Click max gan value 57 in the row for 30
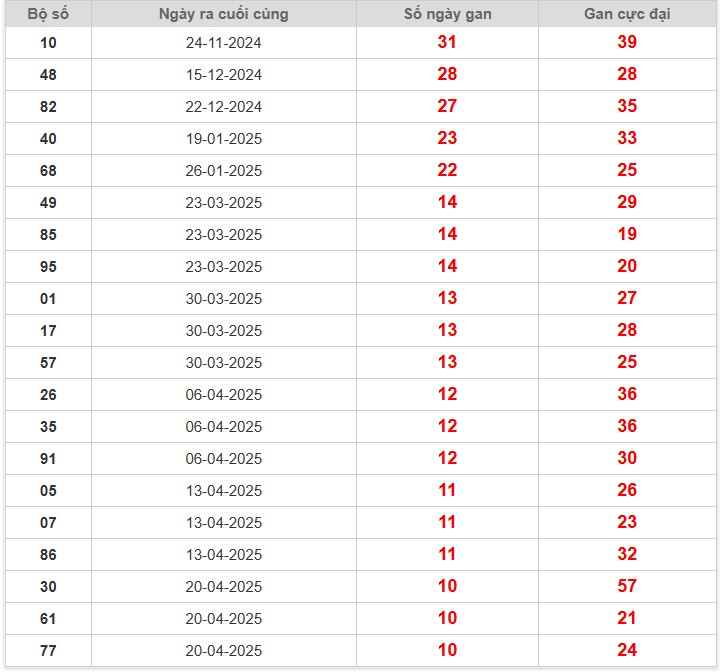The width and height of the screenshot is (721, 672). (627, 586)
